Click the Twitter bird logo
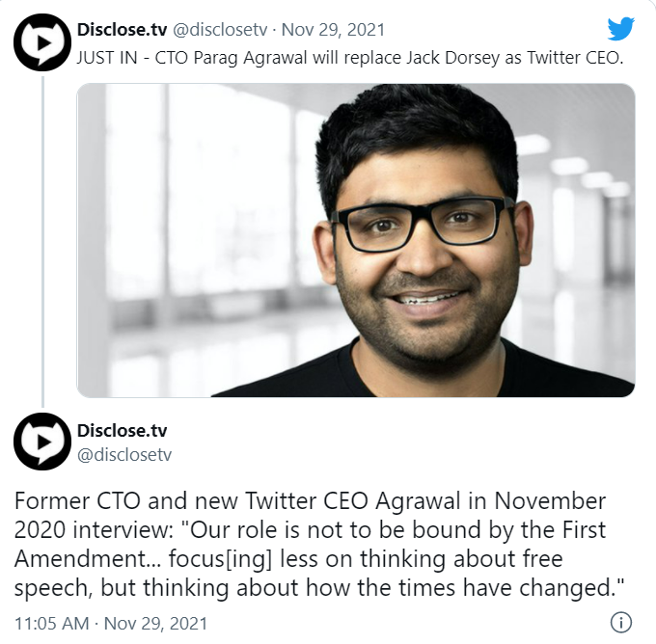Viewport: 656px width, 644px height. point(620,28)
